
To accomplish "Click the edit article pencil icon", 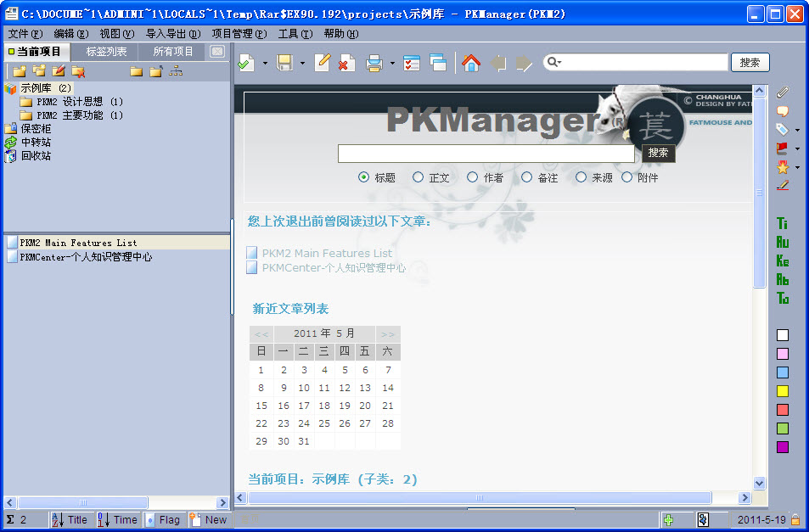I will click(323, 63).
